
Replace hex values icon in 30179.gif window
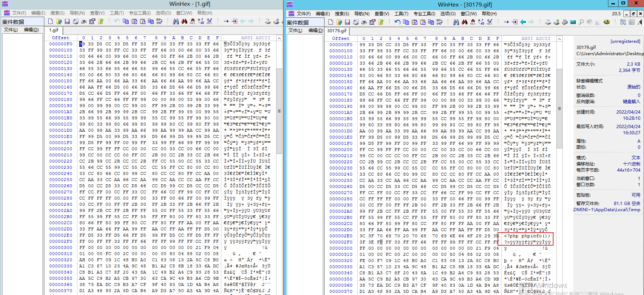[x=490, y=22]
